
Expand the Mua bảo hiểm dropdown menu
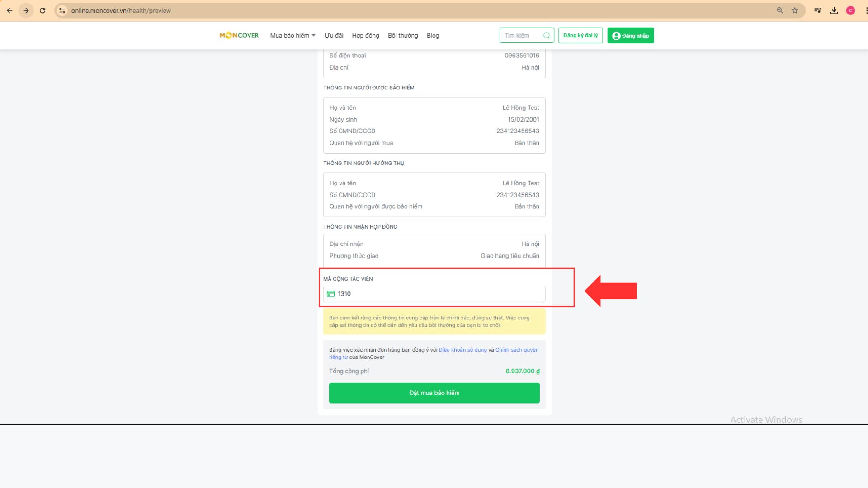click(x=292, y=35)
